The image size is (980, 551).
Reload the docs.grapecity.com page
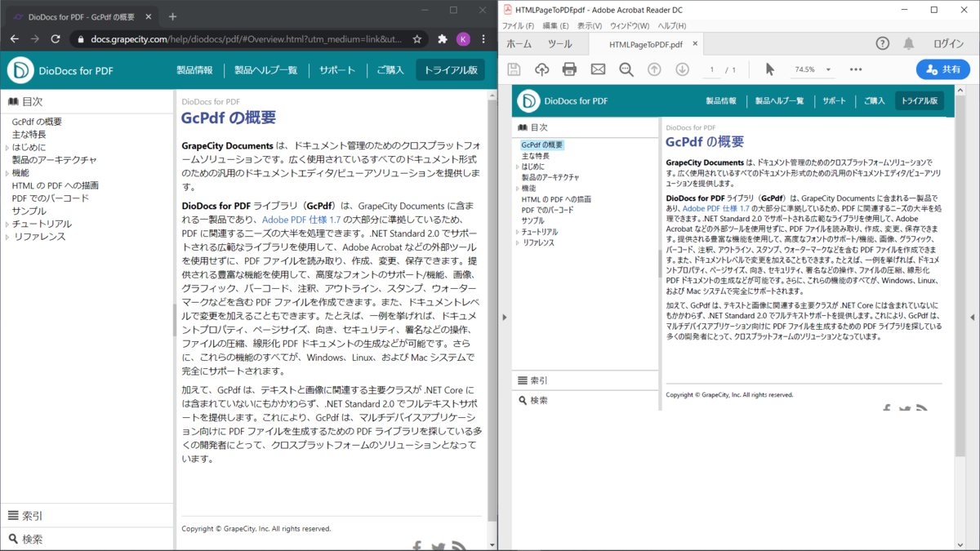pos(56,38)
